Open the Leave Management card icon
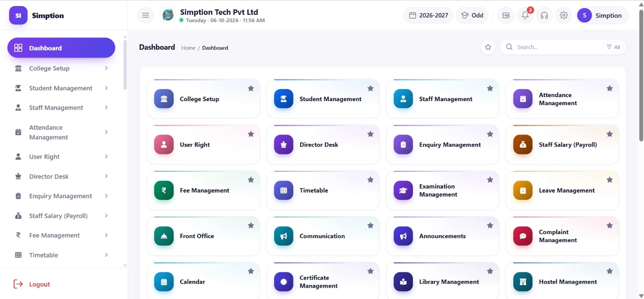 (x=523, y=190)
